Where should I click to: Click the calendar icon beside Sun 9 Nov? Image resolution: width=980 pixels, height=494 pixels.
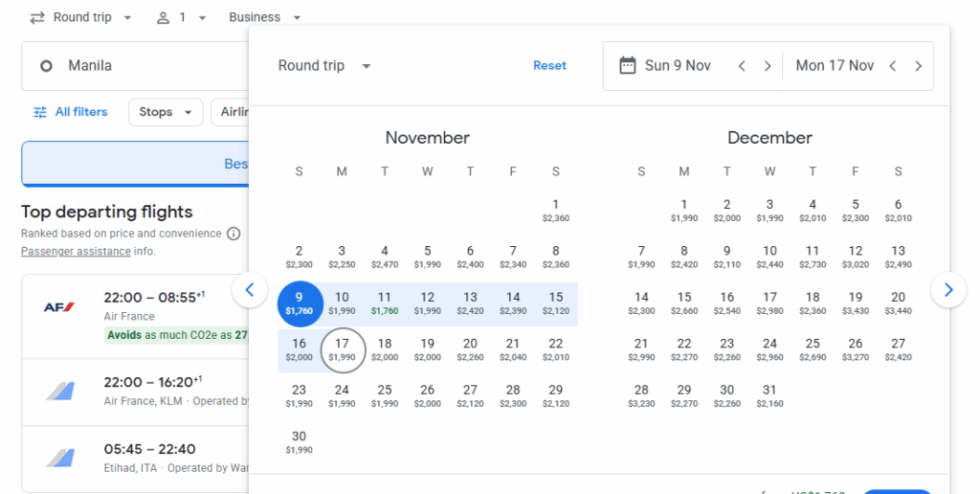pos(628,65)
